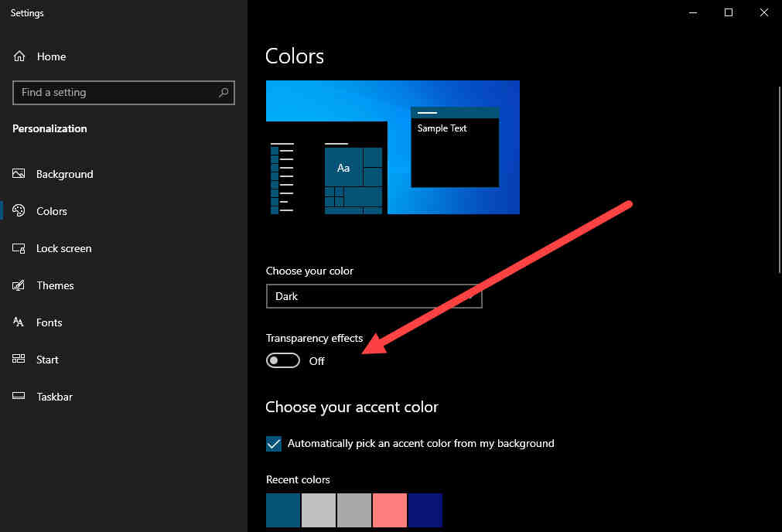Select the Background sidebar icon
The image size is (782, 532).
tap(19, 174)
